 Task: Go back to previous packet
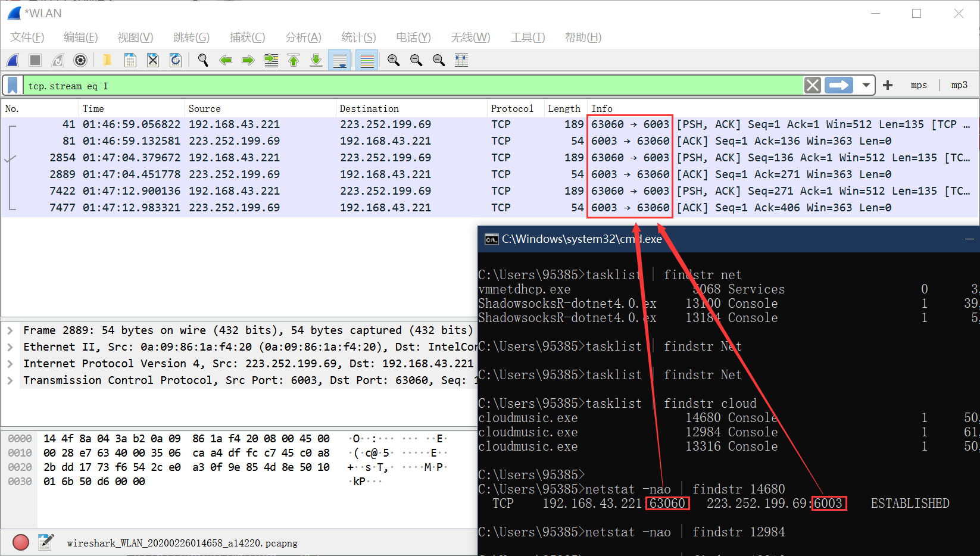[x=226, y=60]
